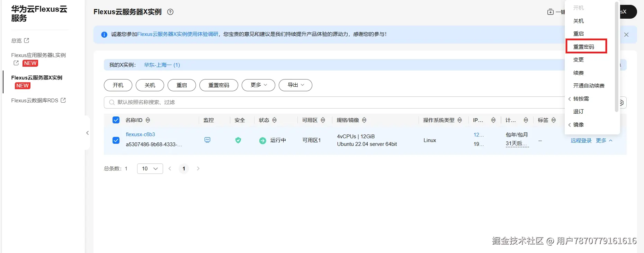
Task: Sort by 可用区 column sort icon
Action: pos(323,120)
